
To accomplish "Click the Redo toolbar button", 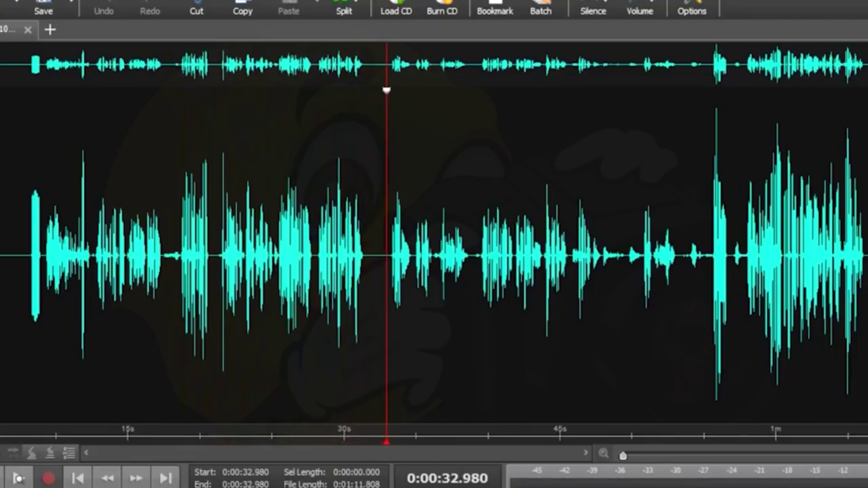I will coord(150,8).
